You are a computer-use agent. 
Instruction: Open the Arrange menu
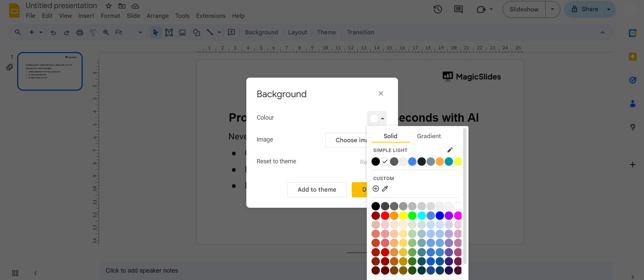coord(157,16)
